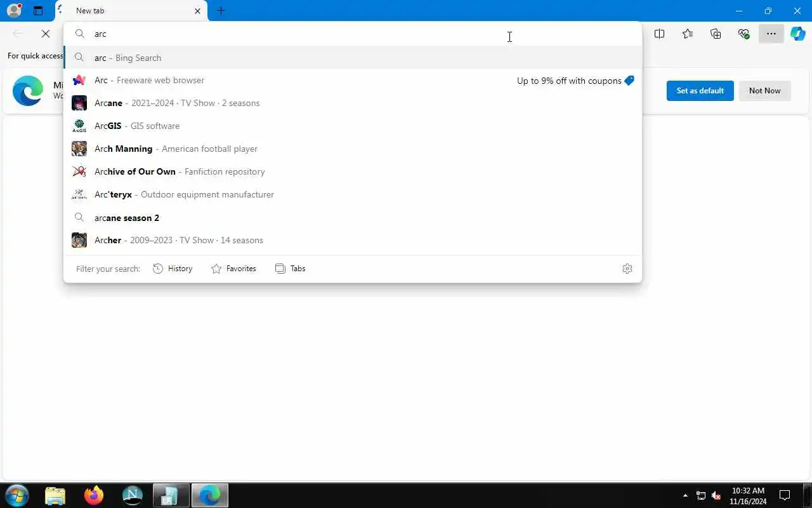Show hidden system tray icons
812x508 pixels.
685,495
